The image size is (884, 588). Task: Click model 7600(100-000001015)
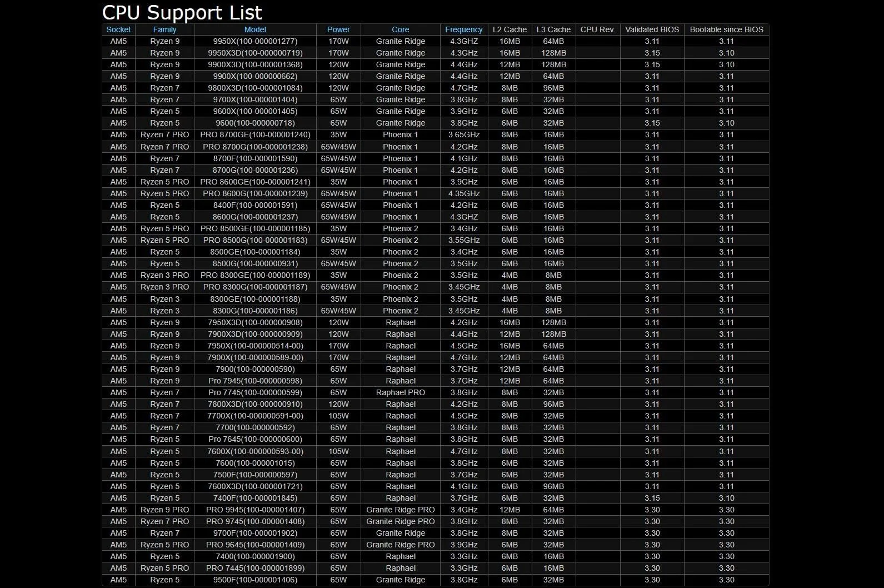tap(255, 463)
